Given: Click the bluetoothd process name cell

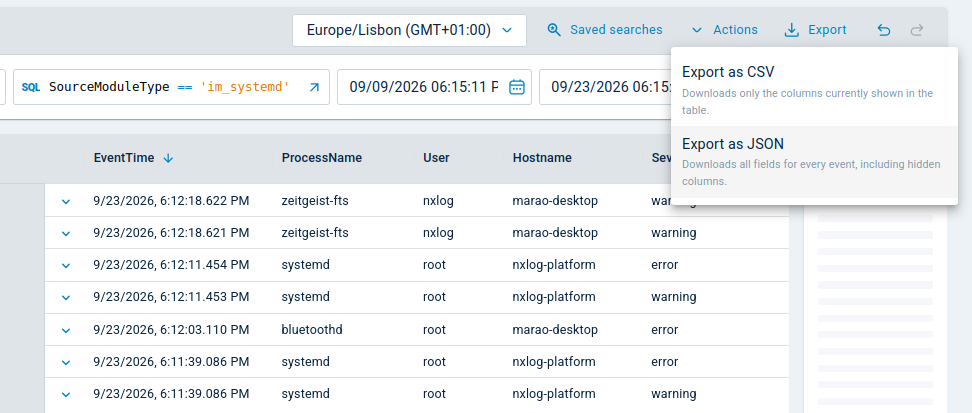Looking at the screenshot, I should pos(312,330).
